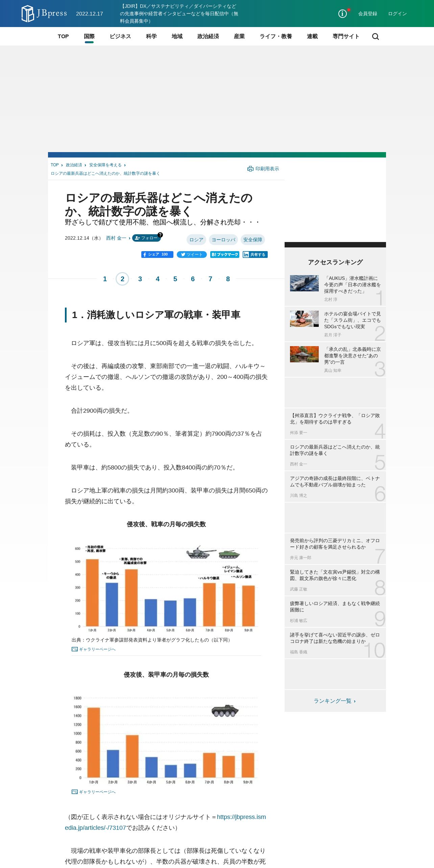Screen dimensions: 434x868
Task: Go to article page 6
Action: (193, 279)
